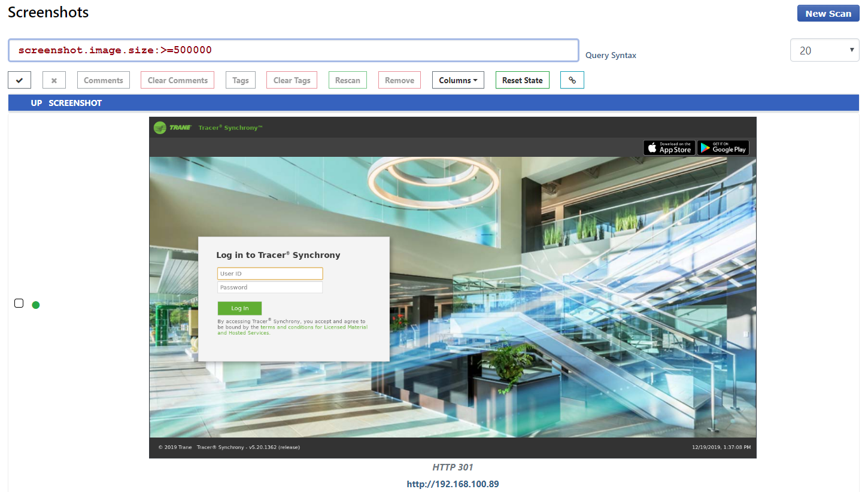Click the chain link icon button
The width and height of the screenshot is (868, 492).
(572, 80)
